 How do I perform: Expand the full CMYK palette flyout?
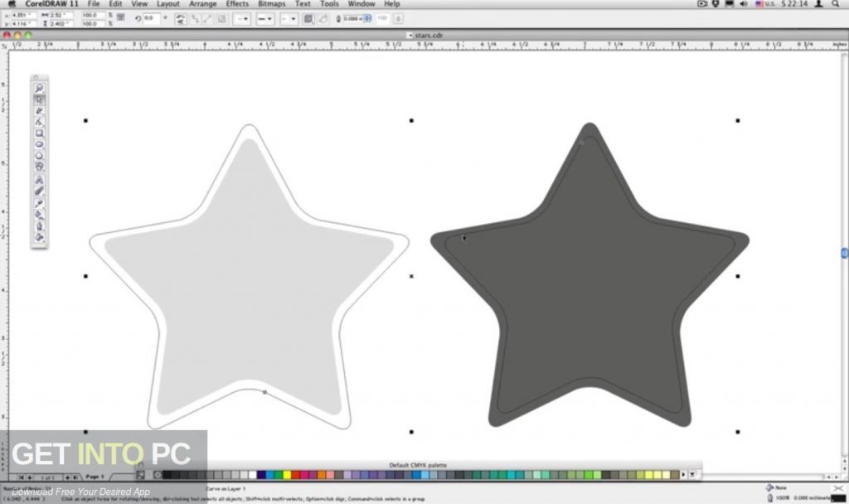click(x=692, y=475)
